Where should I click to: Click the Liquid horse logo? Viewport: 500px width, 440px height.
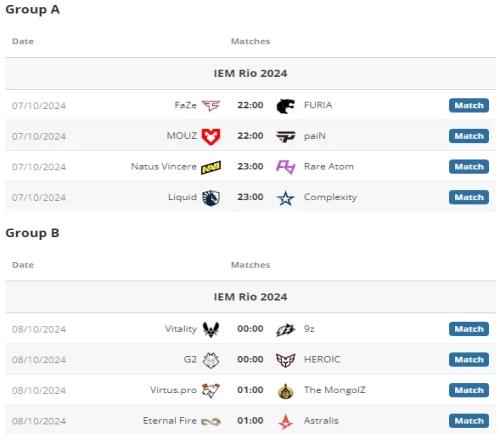click(x=211, y=198)
